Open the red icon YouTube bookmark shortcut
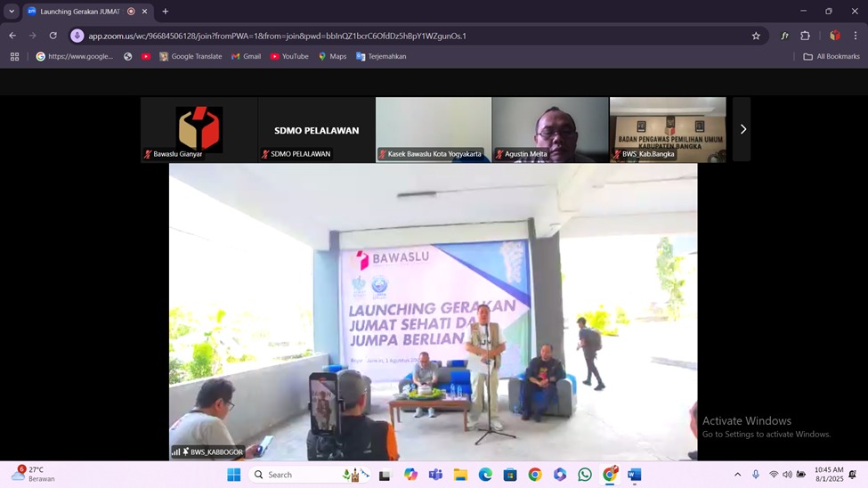This screenshot has width=868, height=488. tap(146, 56)
